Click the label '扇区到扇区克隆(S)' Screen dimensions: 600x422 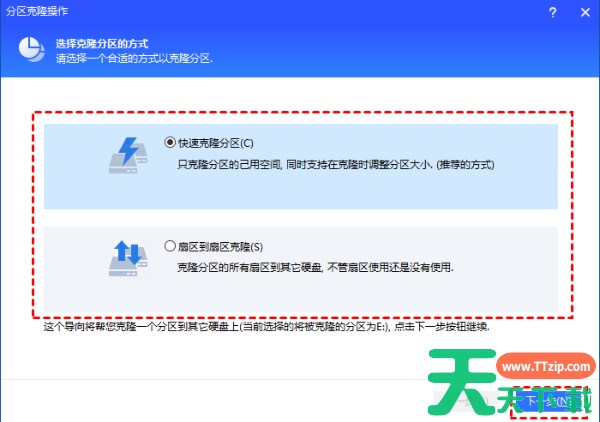point(220,247)
